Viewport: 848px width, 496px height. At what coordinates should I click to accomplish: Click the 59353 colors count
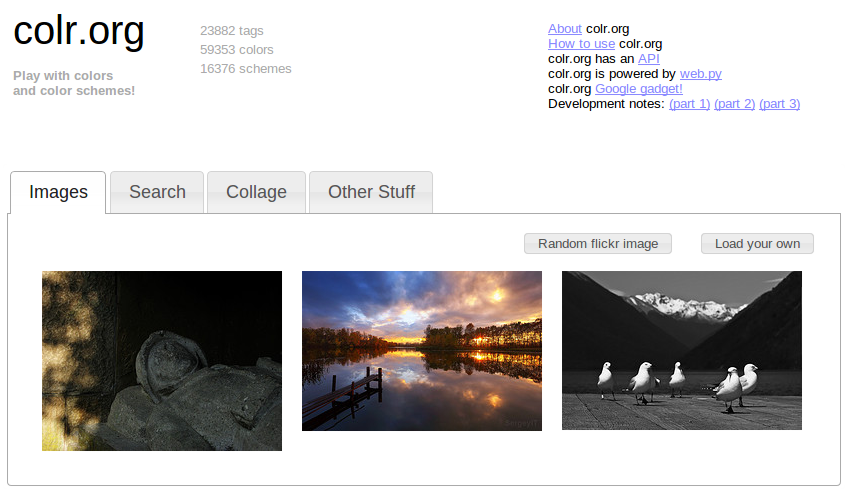pos(236,50)
